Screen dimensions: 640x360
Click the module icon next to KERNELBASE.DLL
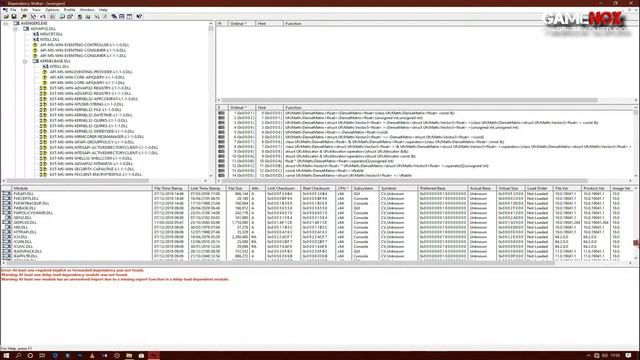[x=36, y=61]
